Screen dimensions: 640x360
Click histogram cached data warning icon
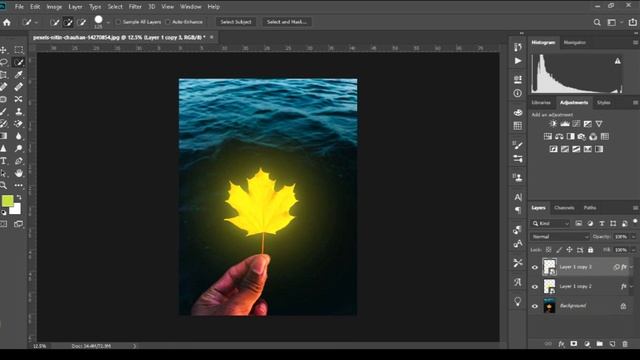click(618, 61)
